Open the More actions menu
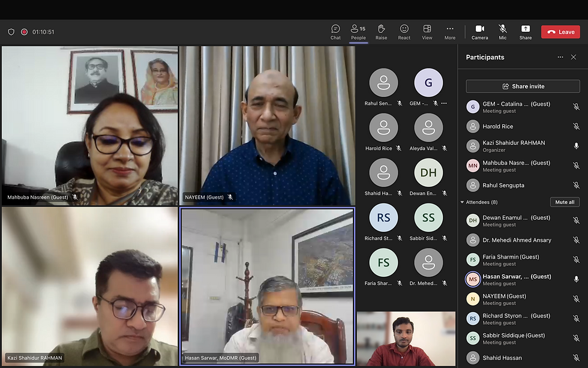 pos(449,32)
